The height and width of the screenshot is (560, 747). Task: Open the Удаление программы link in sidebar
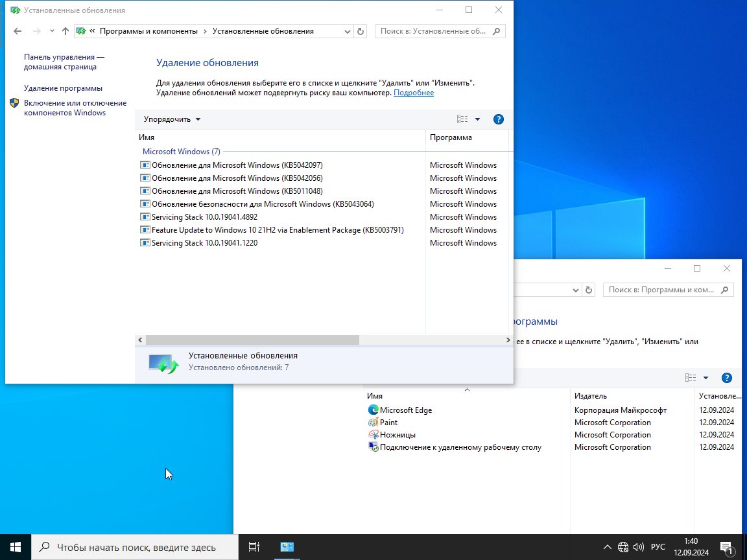coord(64,88)
